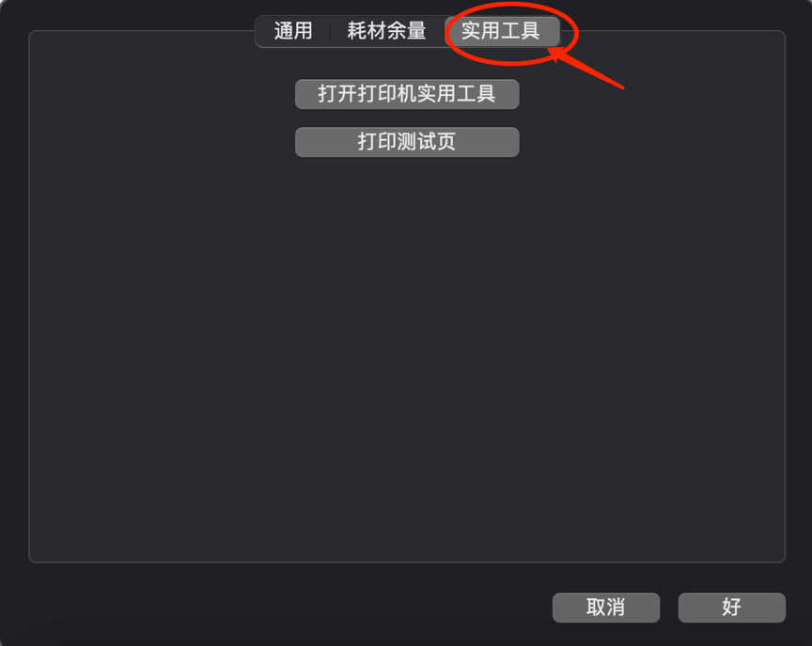Click the red arrow annotation

[x=587, y=69]
